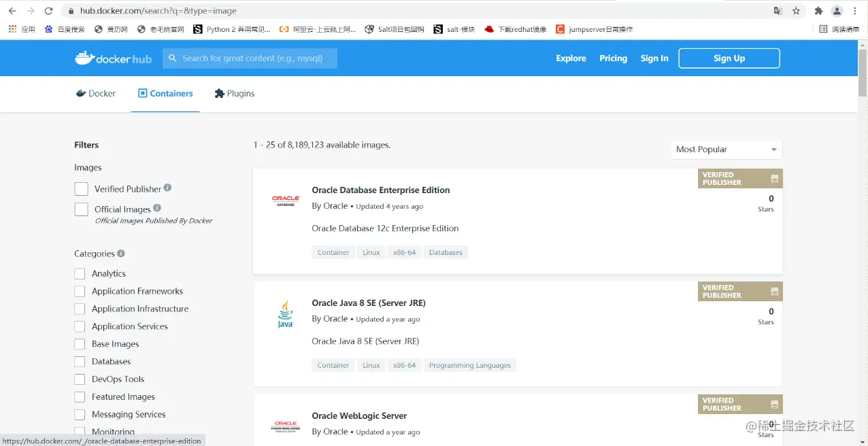The image size is (868, 446).
Task: Click verified publisher badge on Oracle Java card
Action: 740,291
